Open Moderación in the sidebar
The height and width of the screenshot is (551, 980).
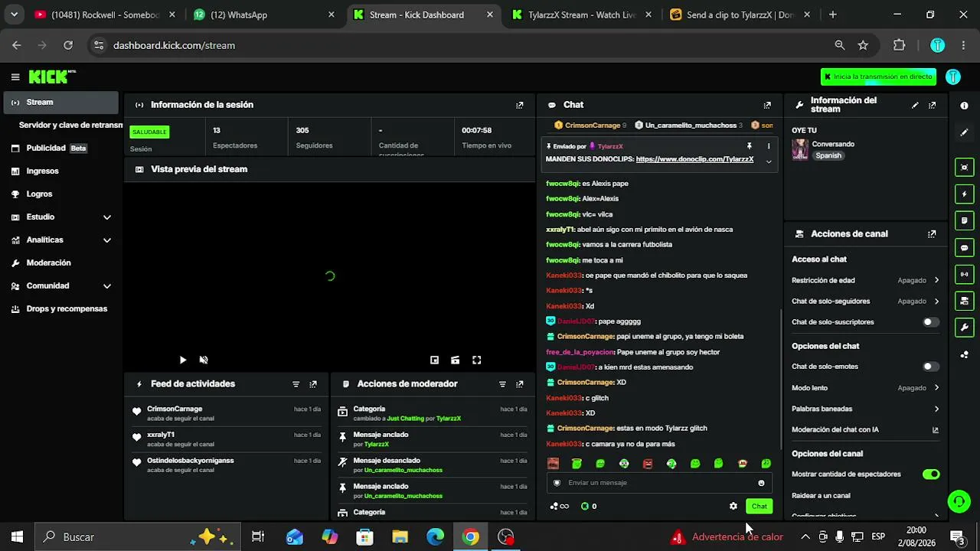click(61, 263)
